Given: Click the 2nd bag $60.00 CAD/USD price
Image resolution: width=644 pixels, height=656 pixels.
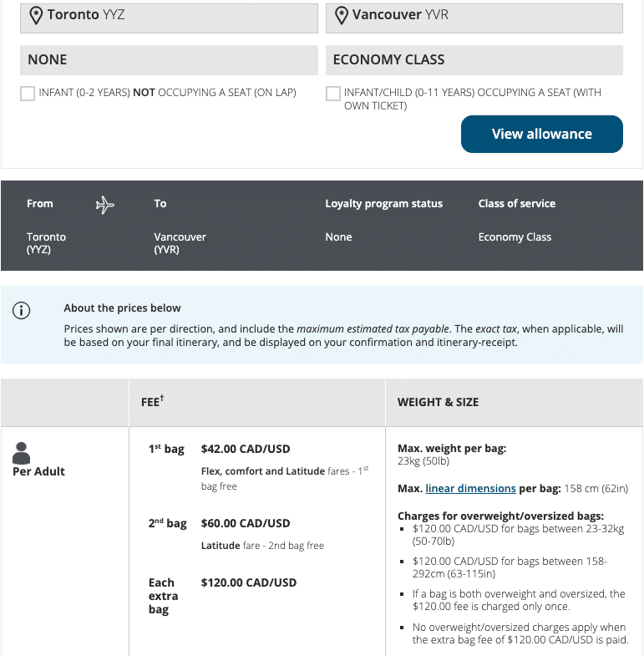Looking at the screenshot, I should (246, 523).
